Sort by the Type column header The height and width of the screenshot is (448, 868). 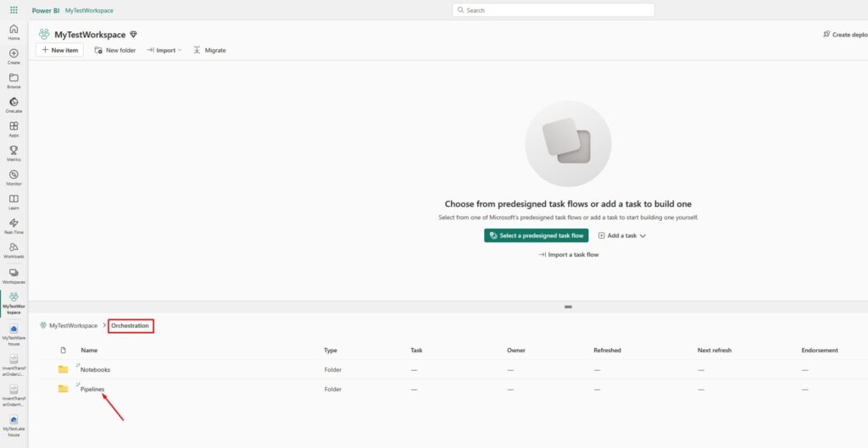[x=331, y=350]
